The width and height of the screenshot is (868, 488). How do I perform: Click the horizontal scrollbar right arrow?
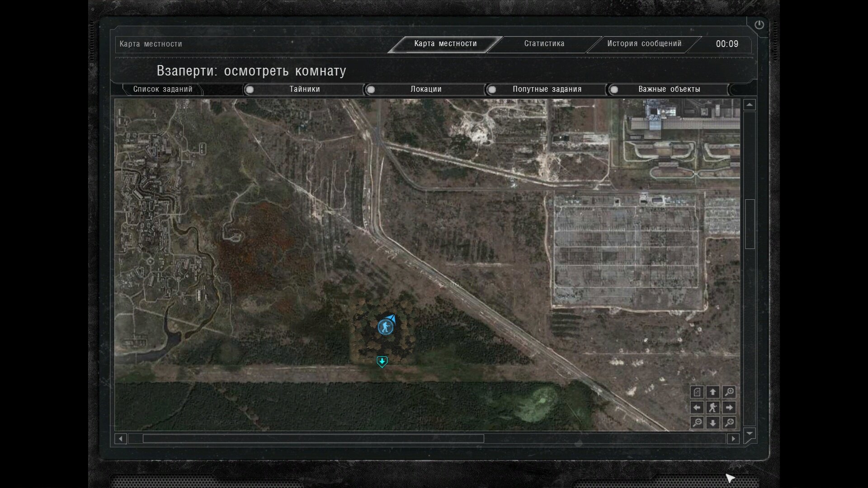733,439
